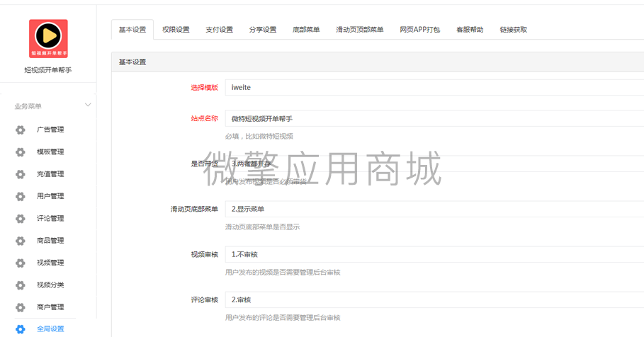This screenshot has height=337, width=644.
Task: Click the 评论审核 field label
Action: [x=205, y=300]
